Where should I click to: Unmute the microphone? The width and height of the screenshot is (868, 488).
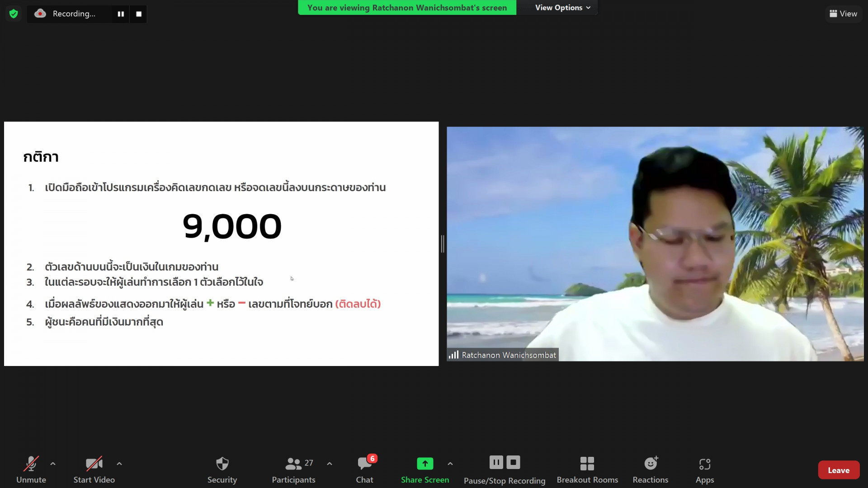(31, 470)
